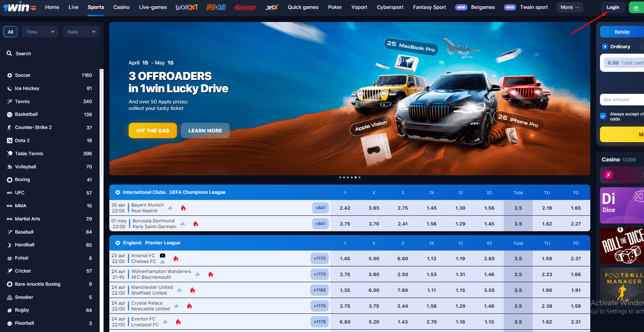The width and height of the screenshot is (644, 332).
Task: Open the Roll the Dice game thumbnail
Action: point(622,246)
